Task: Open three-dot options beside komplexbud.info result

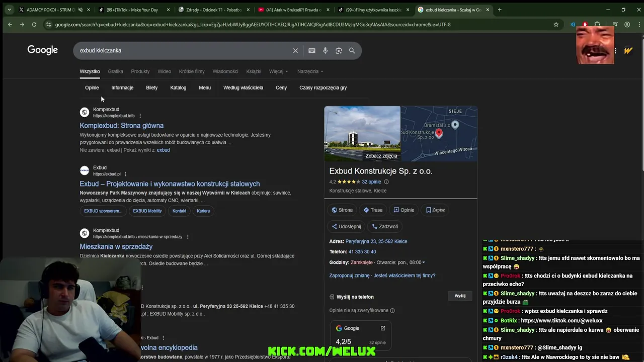Action: tap(140, 116)
